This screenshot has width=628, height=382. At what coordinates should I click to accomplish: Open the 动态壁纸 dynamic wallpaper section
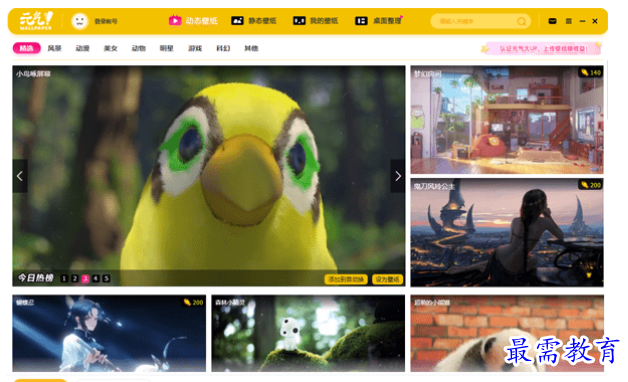[193, 21]
